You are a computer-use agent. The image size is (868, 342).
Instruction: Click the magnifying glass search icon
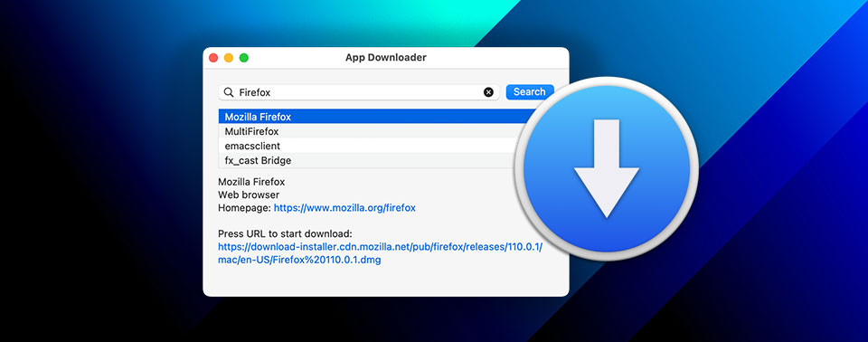tap(228, 92)
